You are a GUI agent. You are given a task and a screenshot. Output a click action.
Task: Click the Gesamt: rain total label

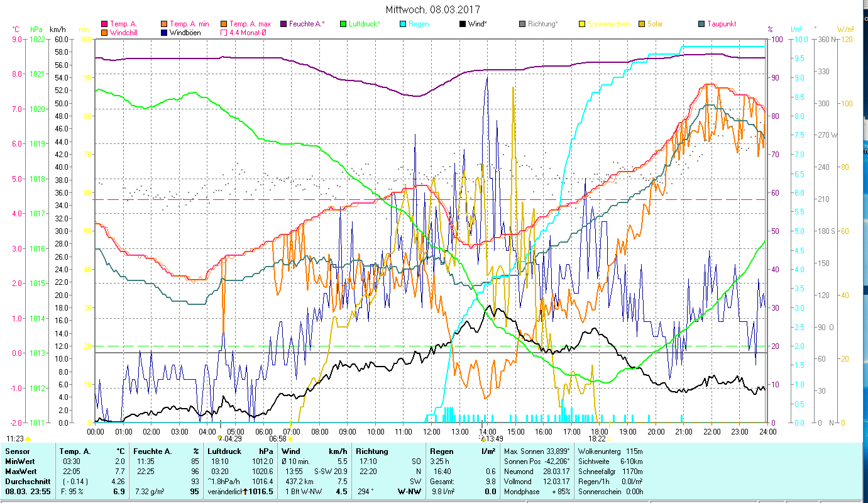(x=443, y=482)
